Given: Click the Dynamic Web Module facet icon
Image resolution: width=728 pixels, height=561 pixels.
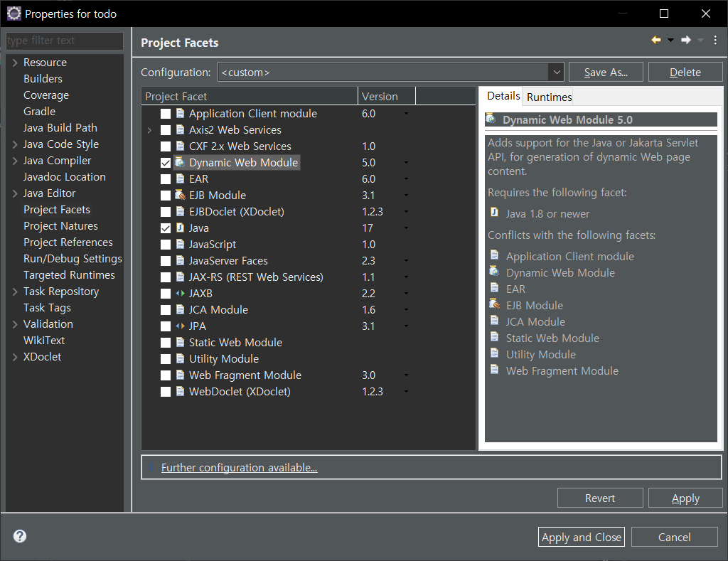Looking at the screenshot, I should [180, 163].
